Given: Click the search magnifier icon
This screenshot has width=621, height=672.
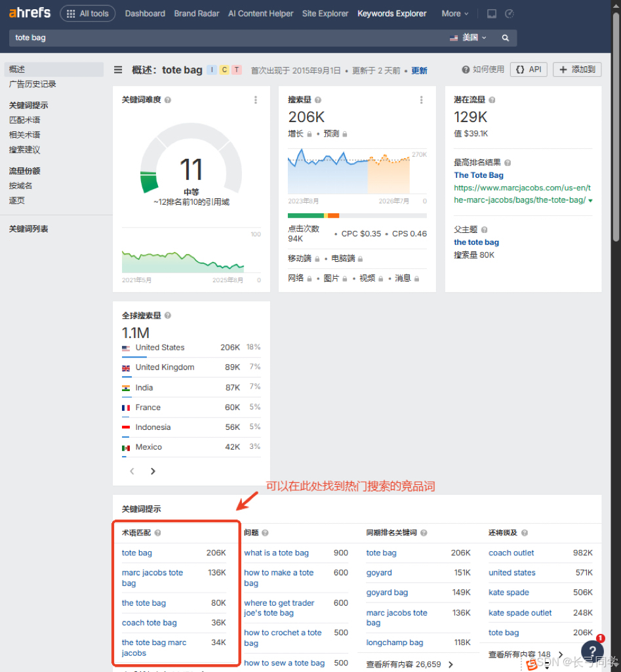Looking at the screenshot, I should click(x=506, y=37).
